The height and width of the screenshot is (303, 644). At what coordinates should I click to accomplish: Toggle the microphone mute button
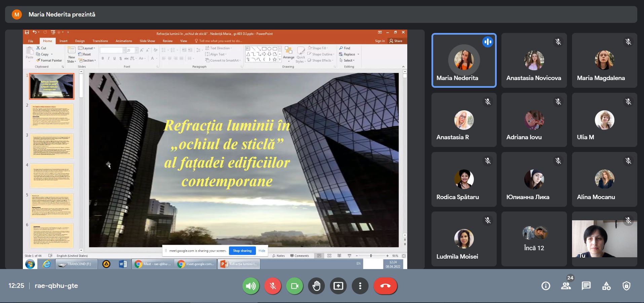click(x=273, y=286)
